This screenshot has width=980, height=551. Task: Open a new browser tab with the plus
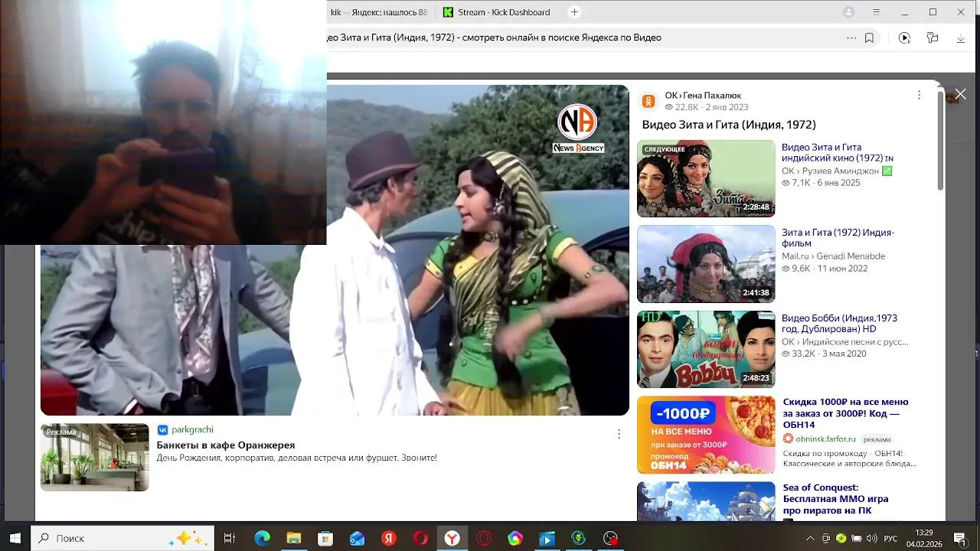(574, 12)
